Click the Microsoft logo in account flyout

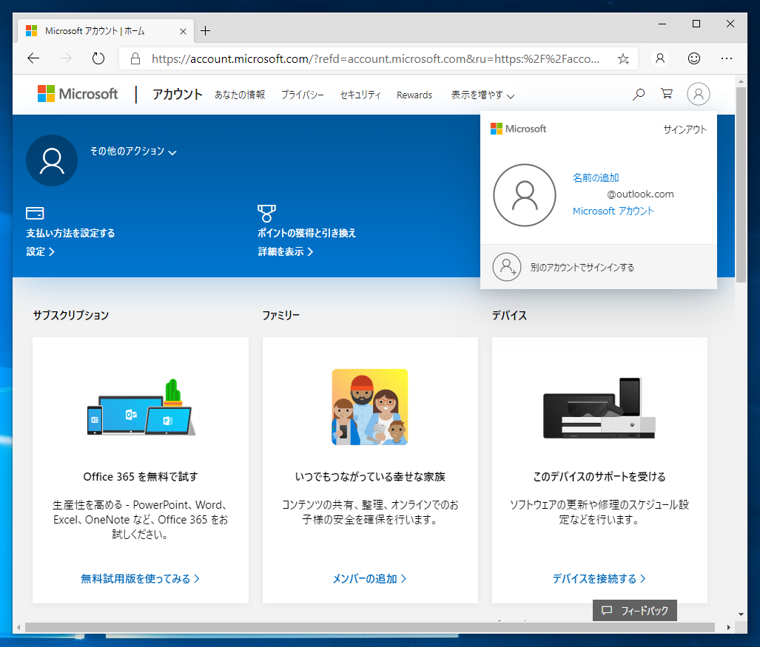[518, 129]
